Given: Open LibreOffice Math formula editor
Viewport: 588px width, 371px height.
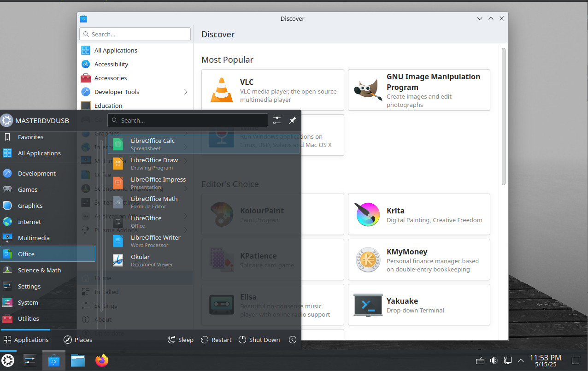Looking at the screenshot, I should click(x=203, y=202).
